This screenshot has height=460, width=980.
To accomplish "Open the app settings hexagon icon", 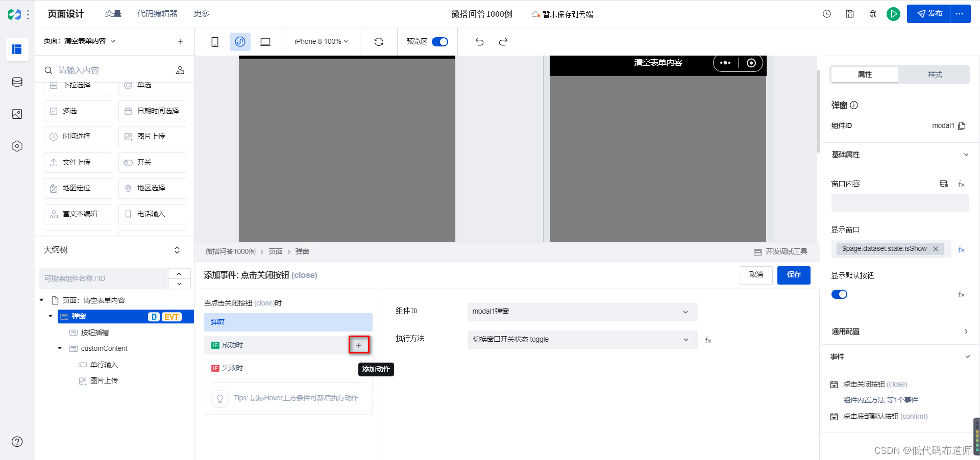I will pos(17,146).
